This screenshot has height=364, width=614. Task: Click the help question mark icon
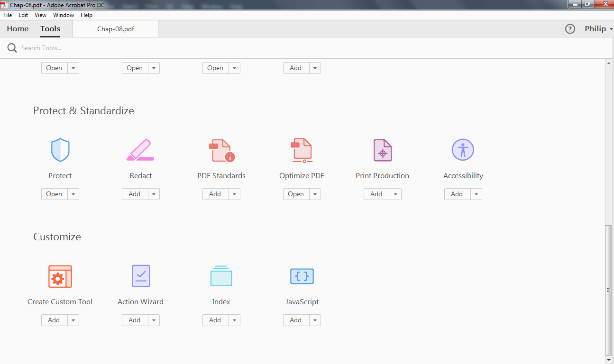(x=570, y=29)
